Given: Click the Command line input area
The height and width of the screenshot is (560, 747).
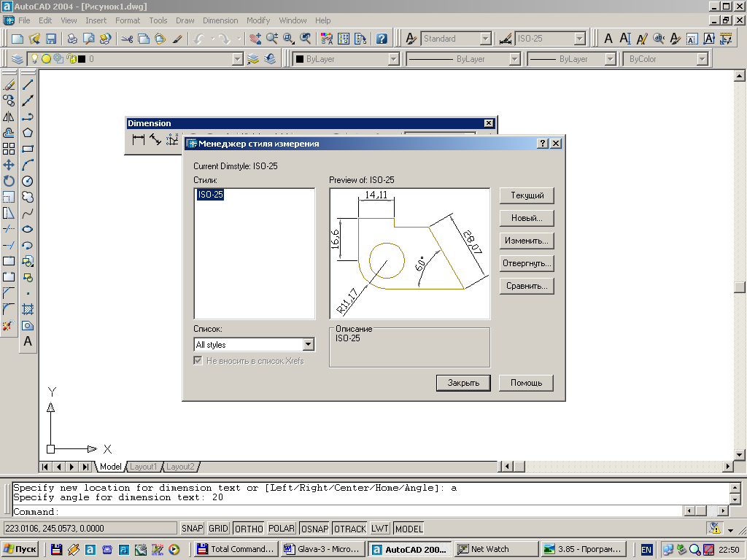Looking at the screenshot, I should pyautogui.click(x=348, y=512).
